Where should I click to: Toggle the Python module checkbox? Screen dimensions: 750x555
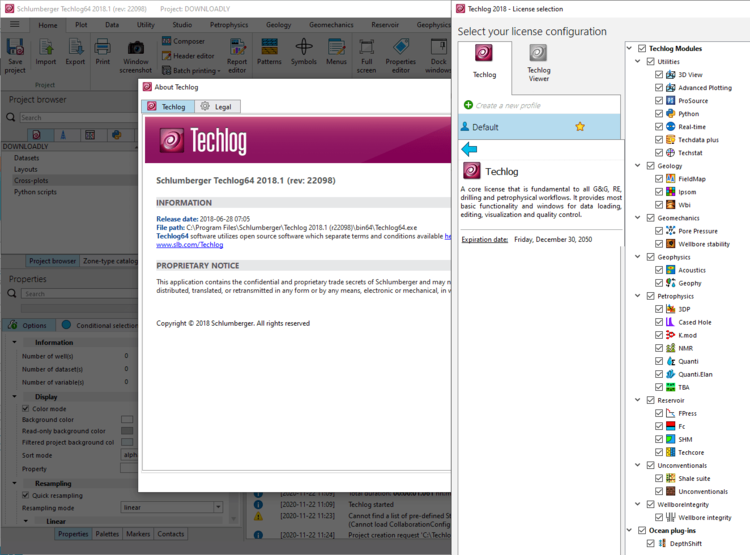pyautogui.click(x=659, y=114)
